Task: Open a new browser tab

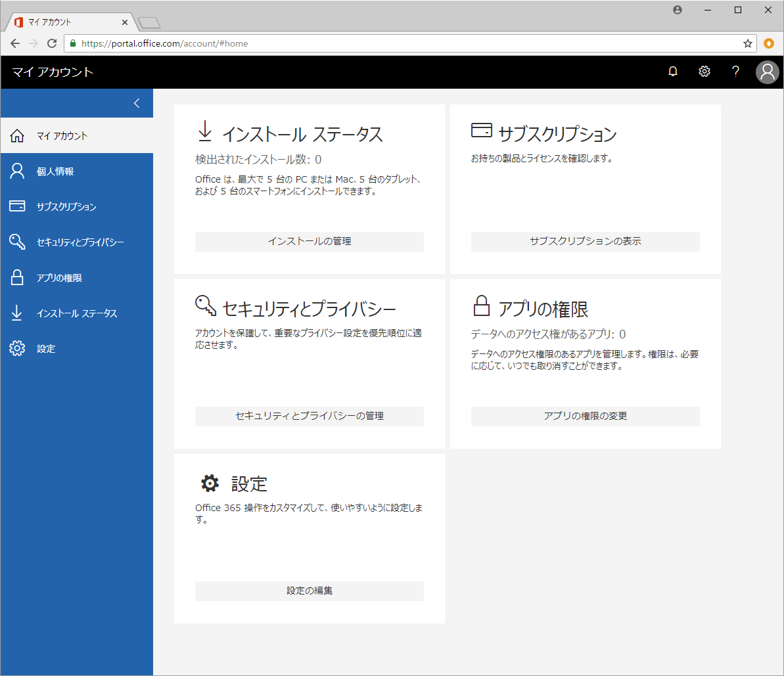Action: [149, 22]
